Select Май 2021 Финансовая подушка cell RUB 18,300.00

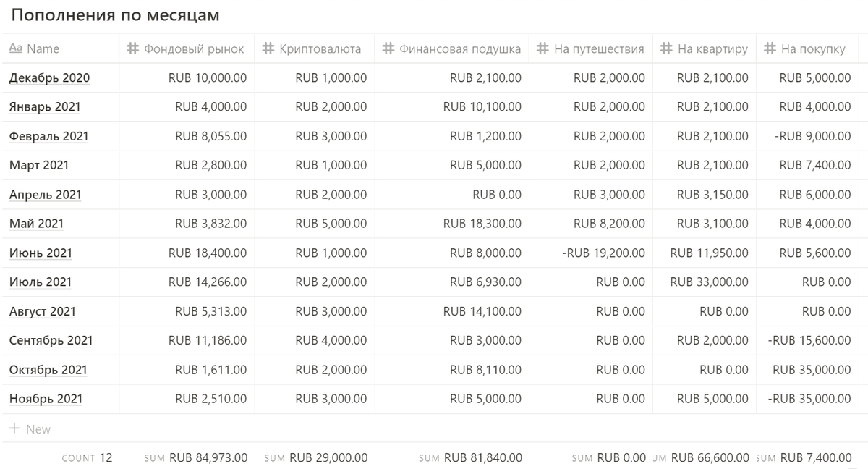[451, 224]
